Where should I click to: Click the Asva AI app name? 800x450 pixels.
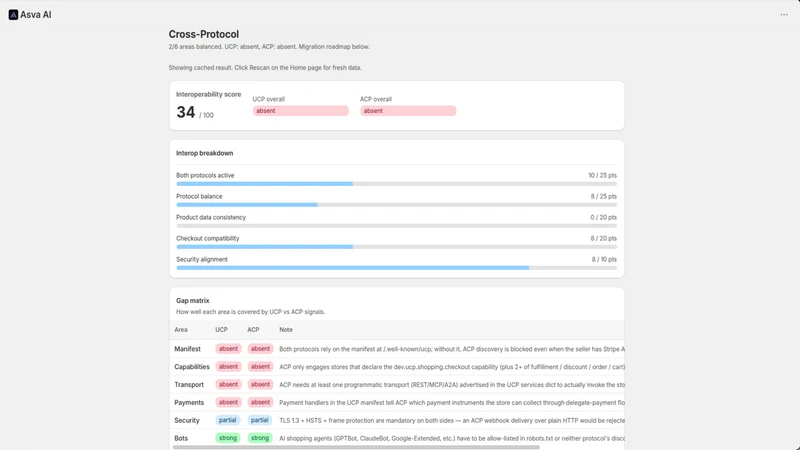(x=36, y=15)
